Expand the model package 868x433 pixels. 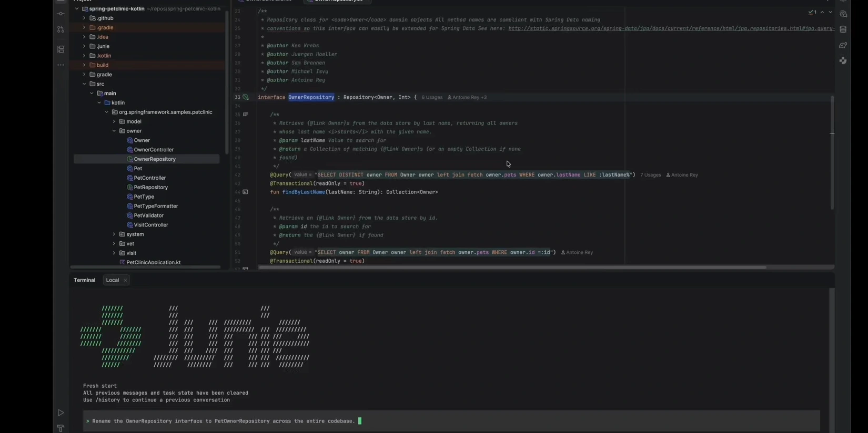[114, 121]
